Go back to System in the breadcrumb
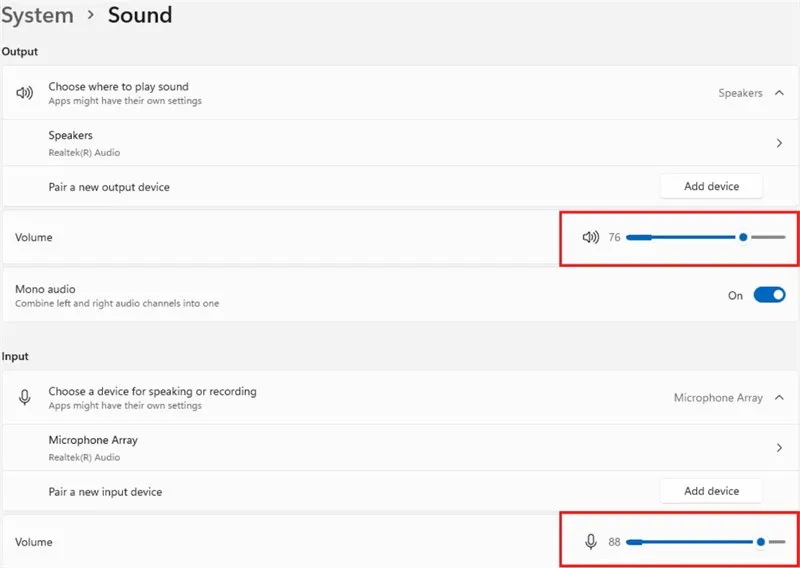This screenshot has height=568, width=800. click(37, 15)
